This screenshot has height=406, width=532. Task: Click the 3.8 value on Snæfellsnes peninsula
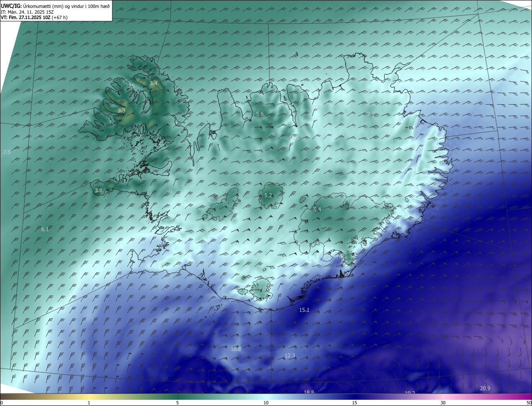pos(99,191)
